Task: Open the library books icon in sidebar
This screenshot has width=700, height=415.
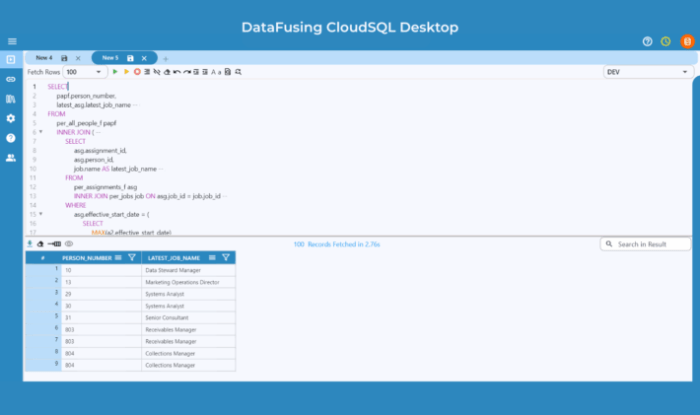Action: [11, 99]
